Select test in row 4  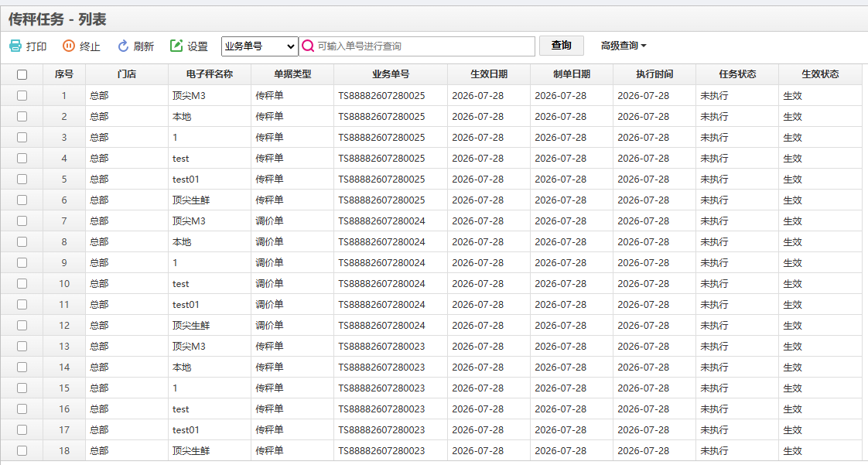[180, 159]
